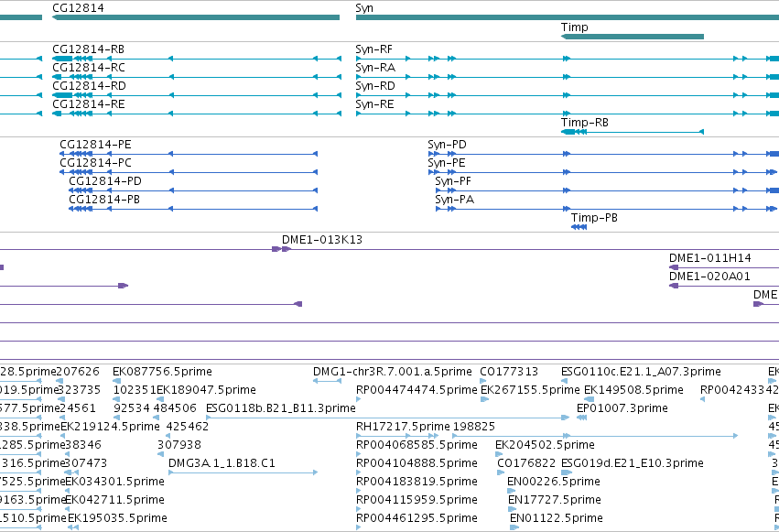
Task: Select protein Timp-PB
Action: (x=594, y=218)
